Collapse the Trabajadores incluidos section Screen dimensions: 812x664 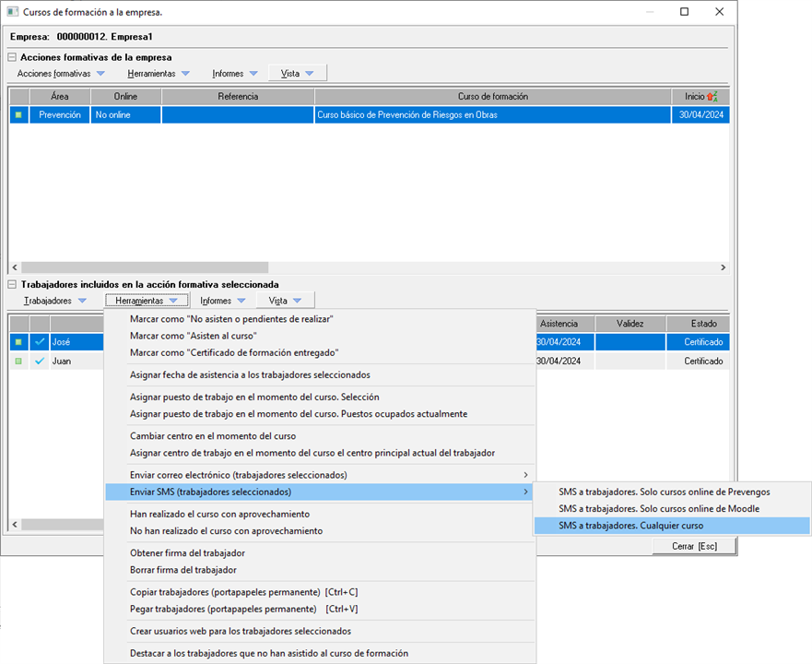pos(12,285)
